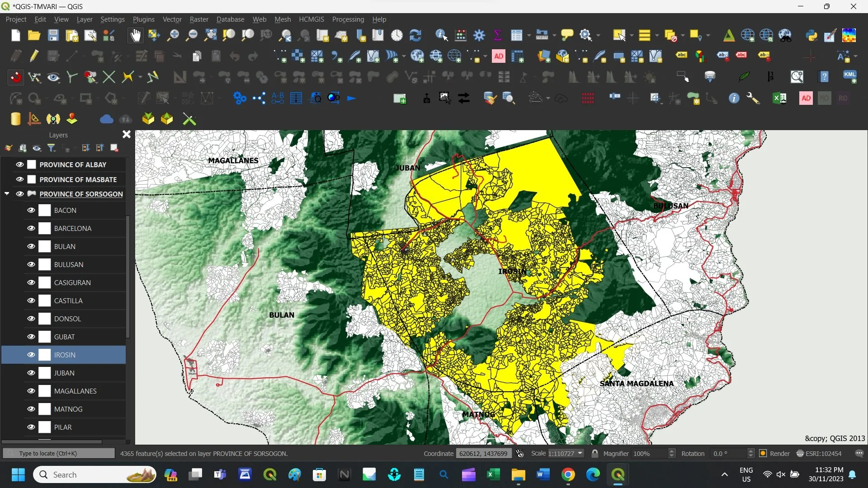Click the Save Project floppy icon
The height and width of the screenshot is (488, 868).
pos(53,35)
